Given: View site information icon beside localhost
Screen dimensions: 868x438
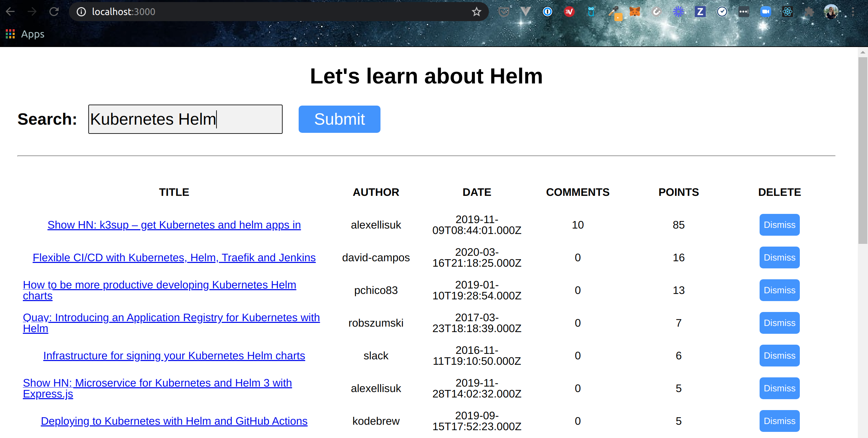Looking at the screenshot, I should pos(81,12).
